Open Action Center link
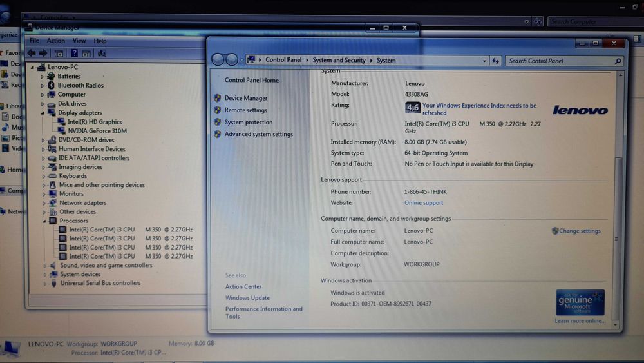 click(x=243, y=286)
